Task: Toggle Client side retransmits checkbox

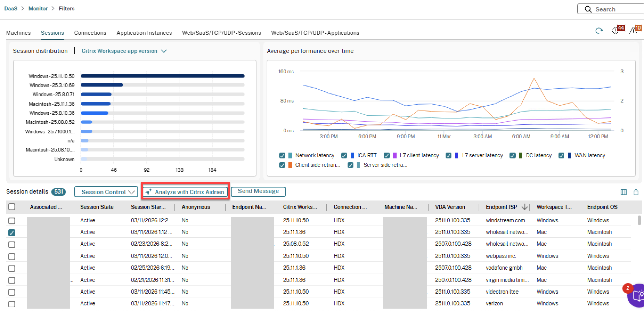Action: point(282,165)
